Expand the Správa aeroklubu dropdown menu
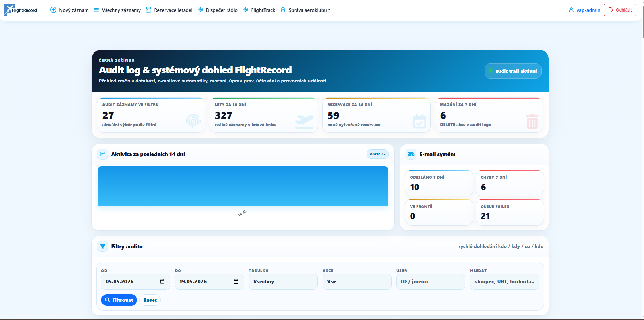Screen dimensions: 644x320 pos(306,10)
